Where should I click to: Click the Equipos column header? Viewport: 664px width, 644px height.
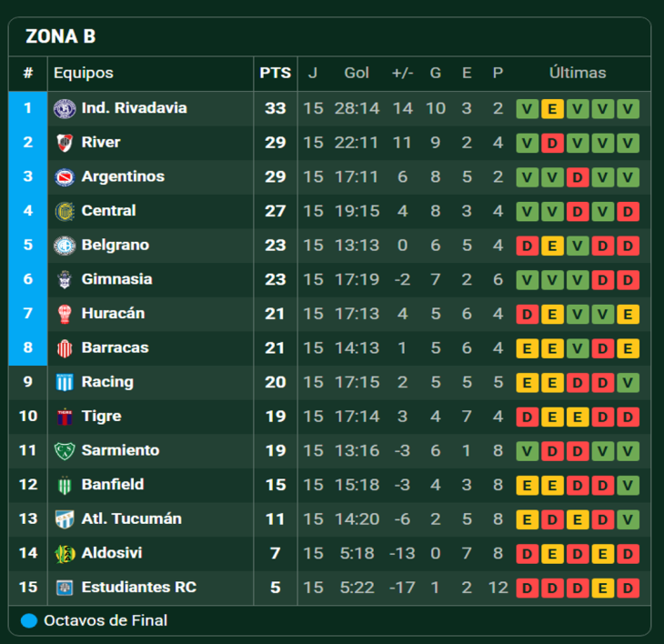coord(84,74)
